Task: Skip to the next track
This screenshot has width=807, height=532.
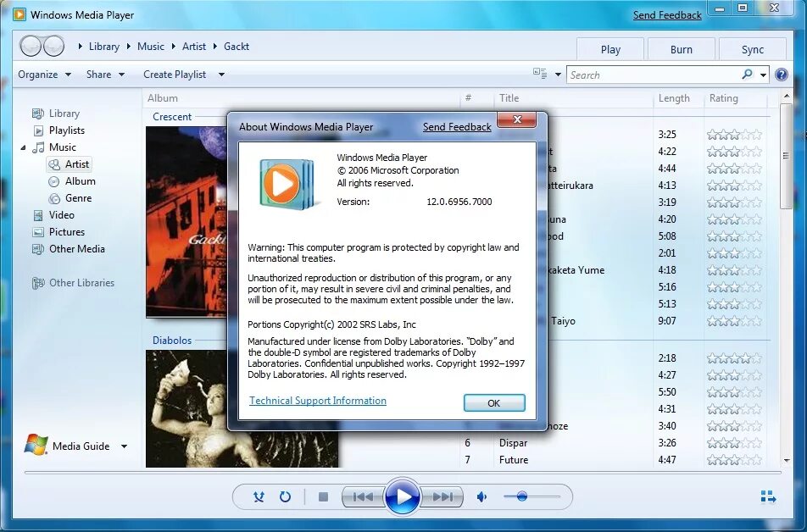Action: click(x=442, y=496)
